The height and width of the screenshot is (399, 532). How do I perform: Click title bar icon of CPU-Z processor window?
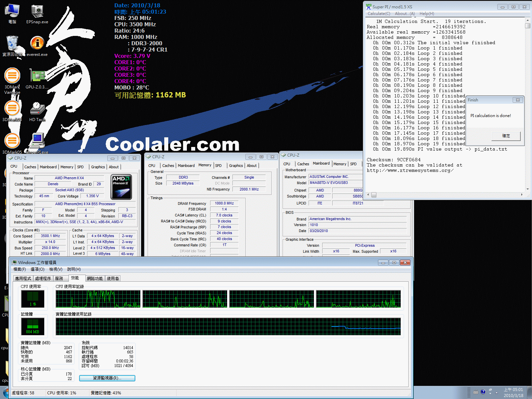click(10, 158)
